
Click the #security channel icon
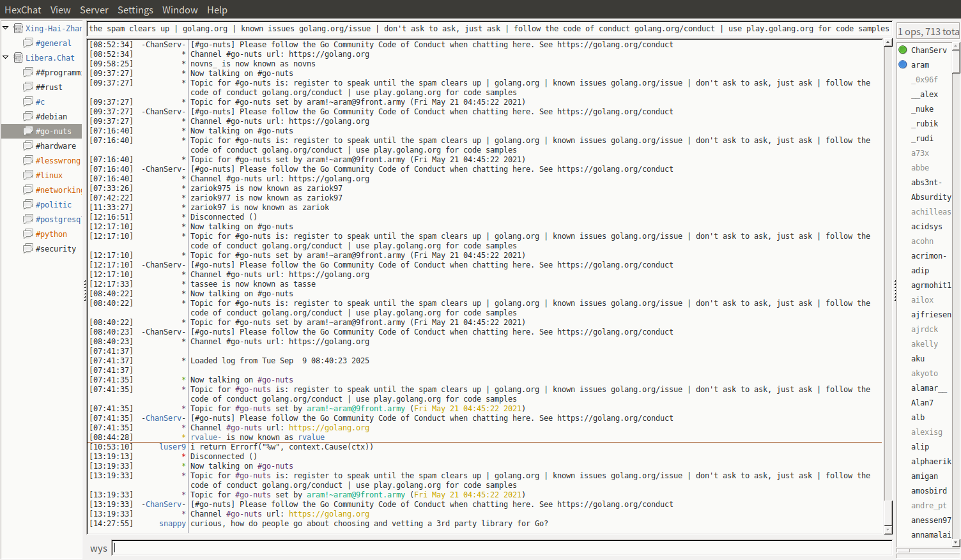pos(28,248)
